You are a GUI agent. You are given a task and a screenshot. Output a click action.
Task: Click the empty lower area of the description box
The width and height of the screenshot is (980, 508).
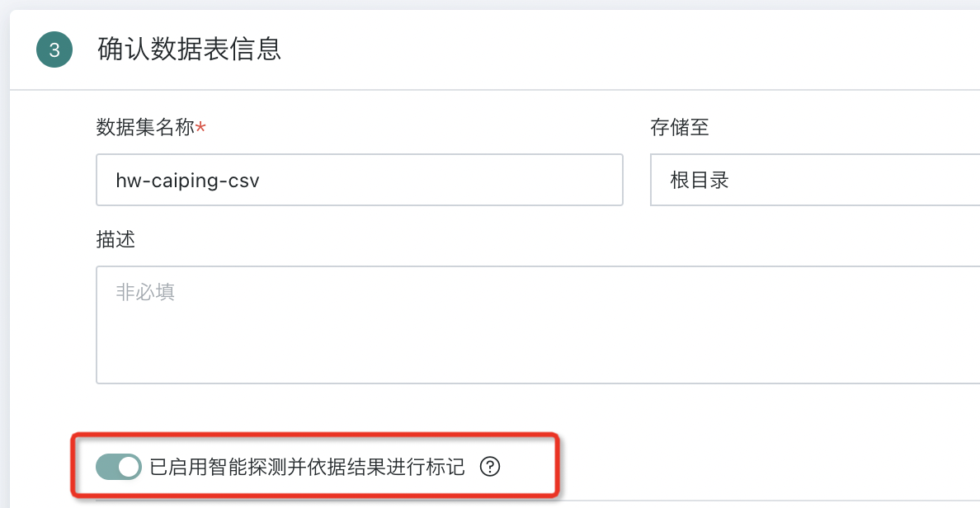coord(538,356)
